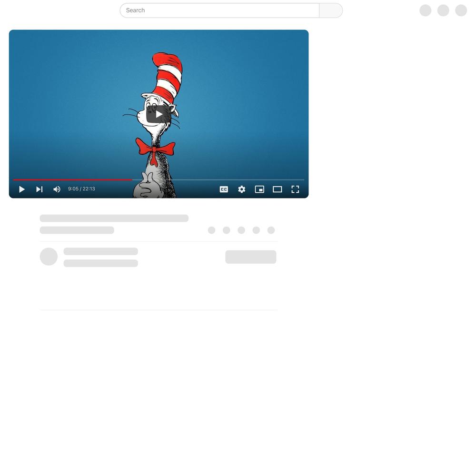Enable miniplayer mode
476x476 pixels.
click(x=259, y=189)
